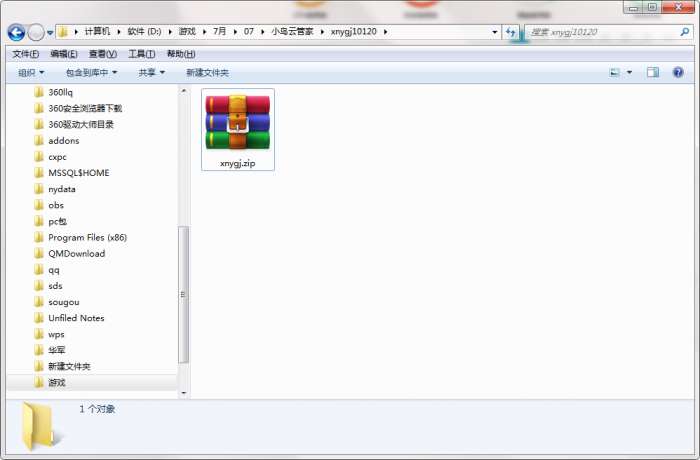Expand the arrow after 软件 (D:) in path
700x460 pixels.
170,32
